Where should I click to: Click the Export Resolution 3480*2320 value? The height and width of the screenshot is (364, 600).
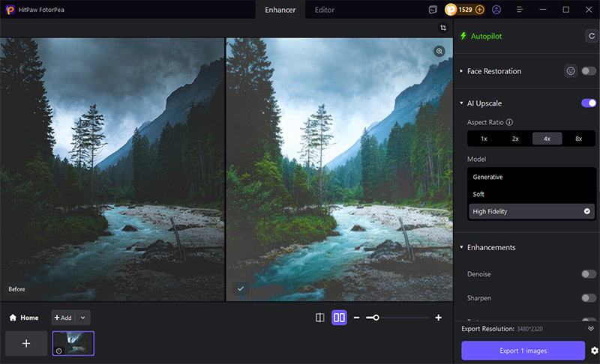529,329
